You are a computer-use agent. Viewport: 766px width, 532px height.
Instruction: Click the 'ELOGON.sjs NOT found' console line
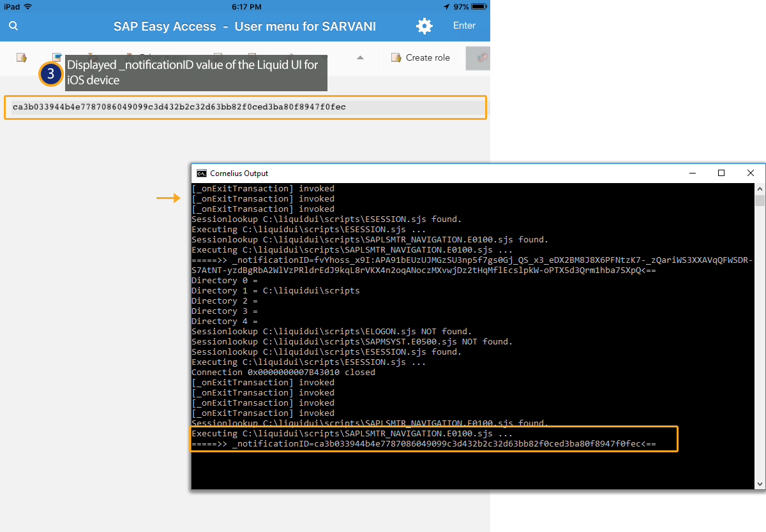(331, 332)
